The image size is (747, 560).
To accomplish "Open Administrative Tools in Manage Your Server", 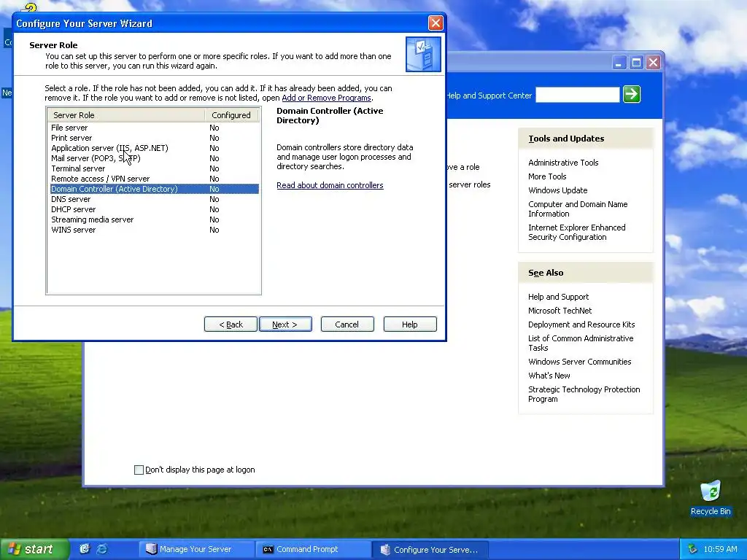I will click(563, 163).
